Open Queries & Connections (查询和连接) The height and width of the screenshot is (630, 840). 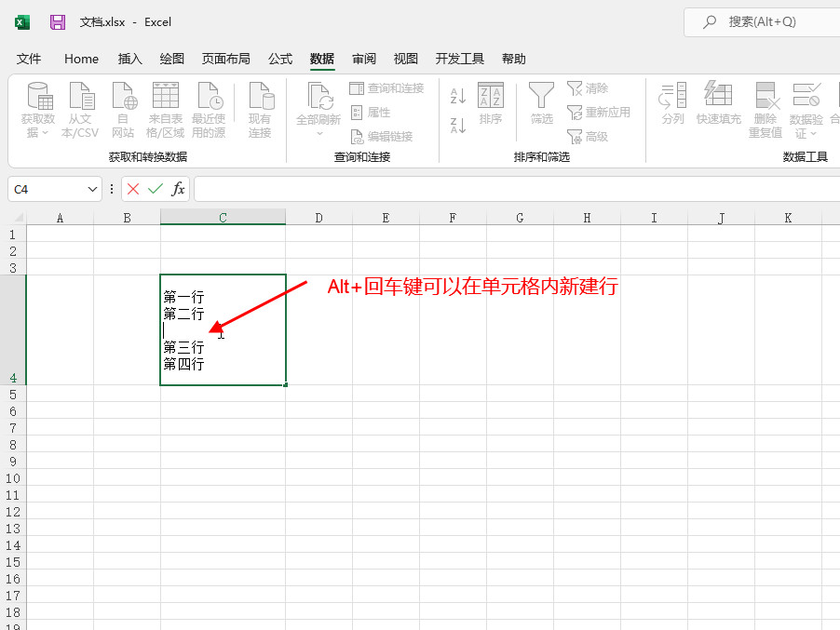pos(386,88)
